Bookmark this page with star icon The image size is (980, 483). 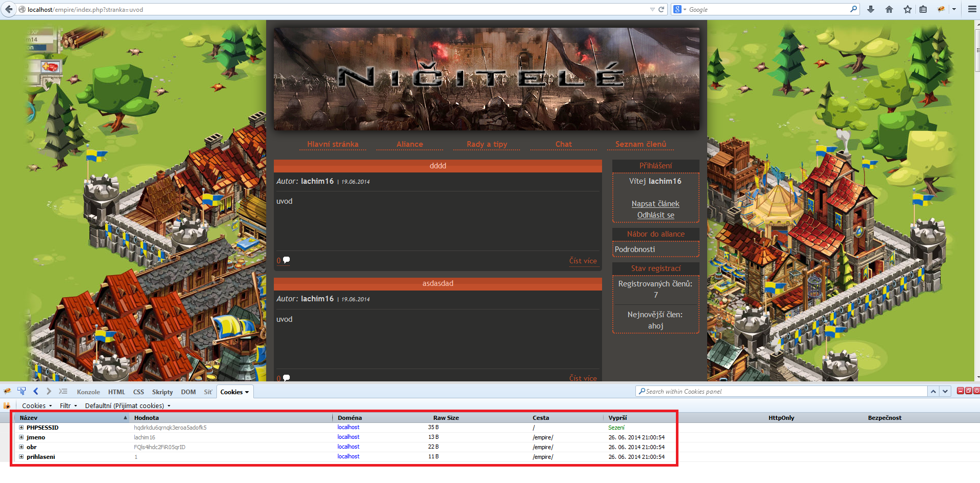tap(908, 9)
